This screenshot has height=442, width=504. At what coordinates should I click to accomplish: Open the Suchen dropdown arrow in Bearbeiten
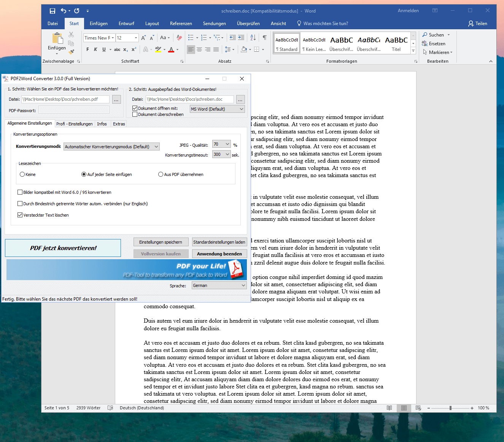449,35
